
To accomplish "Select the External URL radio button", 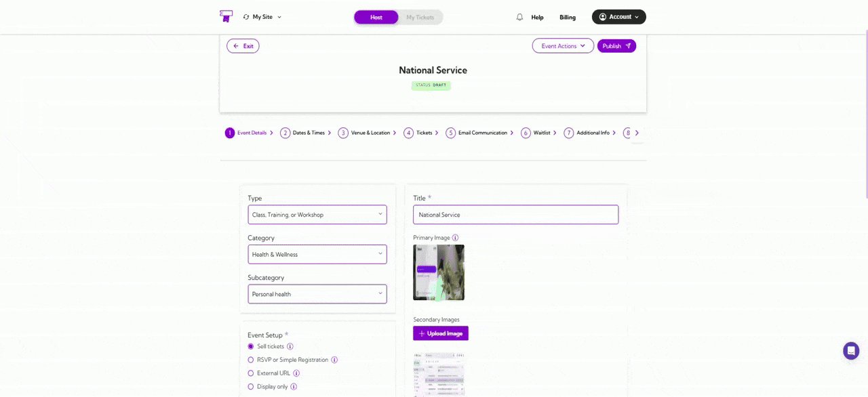I will (x=251, y=373).
